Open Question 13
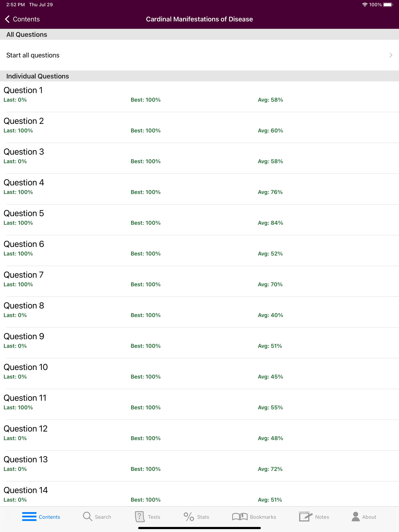 26,460
